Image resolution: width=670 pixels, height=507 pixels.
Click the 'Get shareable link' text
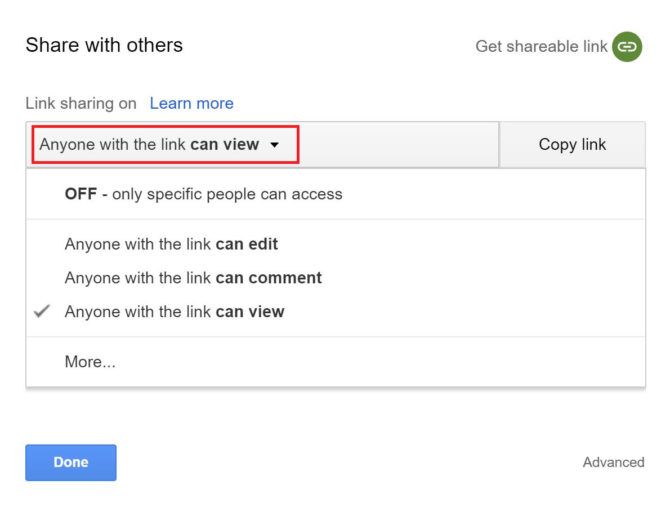541,47
